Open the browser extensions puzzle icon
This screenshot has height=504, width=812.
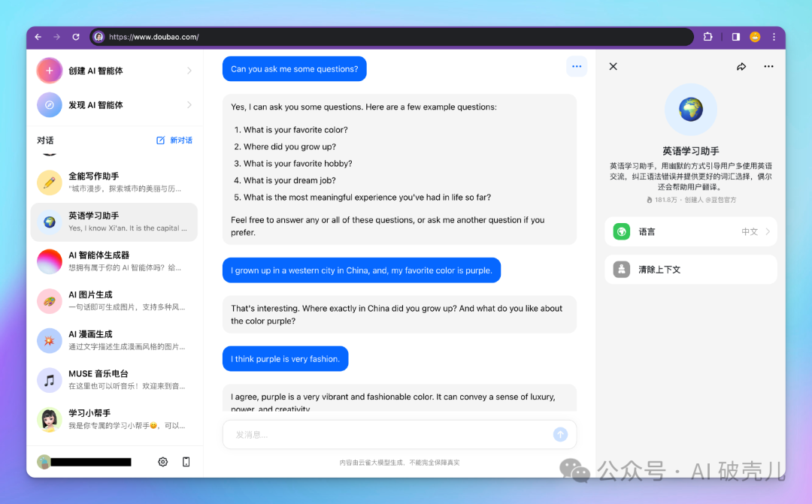tap(708, 37)
